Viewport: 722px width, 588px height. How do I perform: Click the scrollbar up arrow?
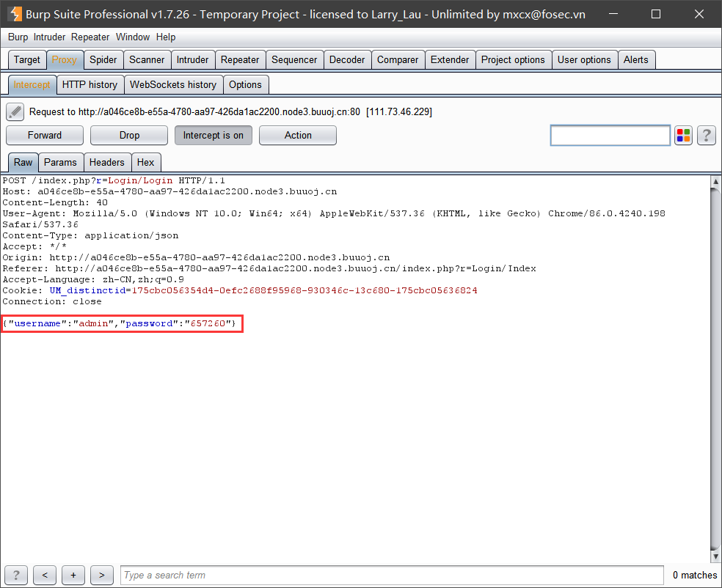pyautogui.click(x=715, y=181)
